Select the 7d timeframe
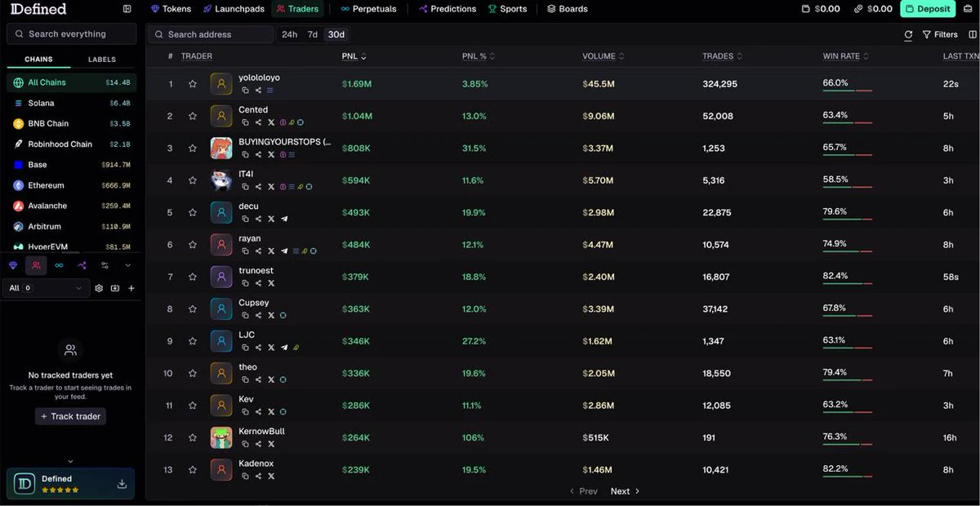The height and width of the screenshot is (506, 980). point(313,34)
